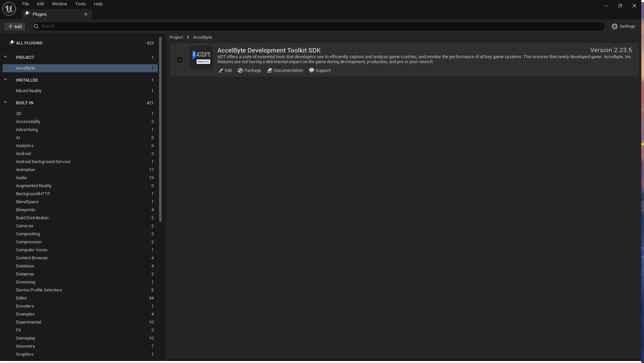This screenshot has height=363, width=644.
Task: Open the File menu
Action: tap(26, 4)
